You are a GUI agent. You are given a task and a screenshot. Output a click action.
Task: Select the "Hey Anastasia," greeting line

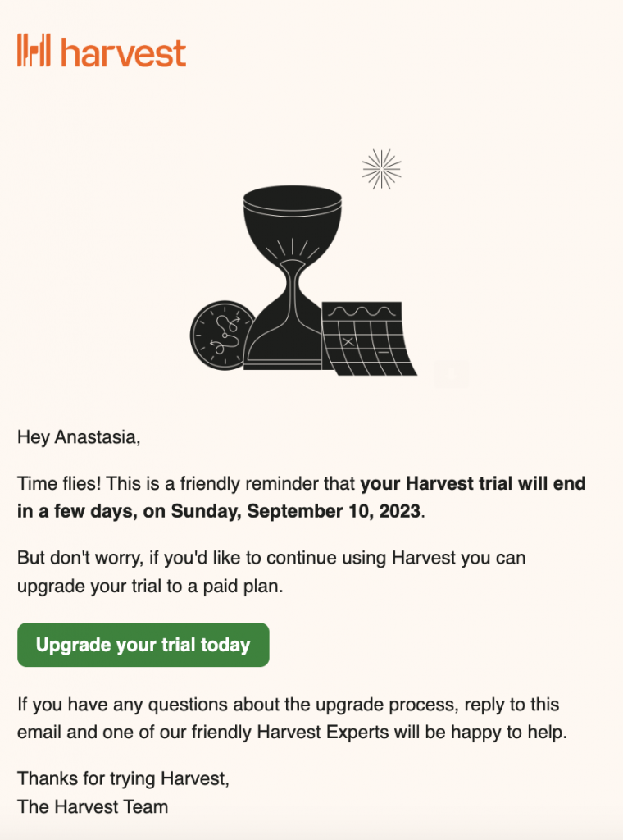[79, 437]
